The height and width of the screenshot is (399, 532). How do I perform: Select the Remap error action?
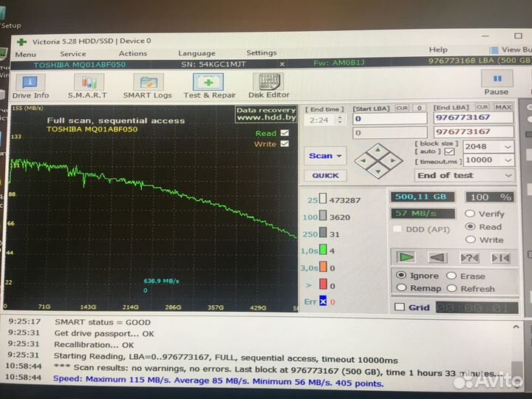click(401, 288)
